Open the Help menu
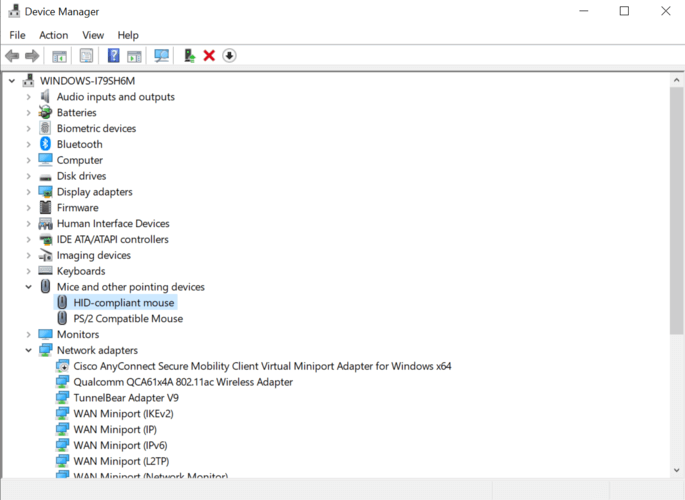Screen dimensions: 685x500 coord(128,35)
